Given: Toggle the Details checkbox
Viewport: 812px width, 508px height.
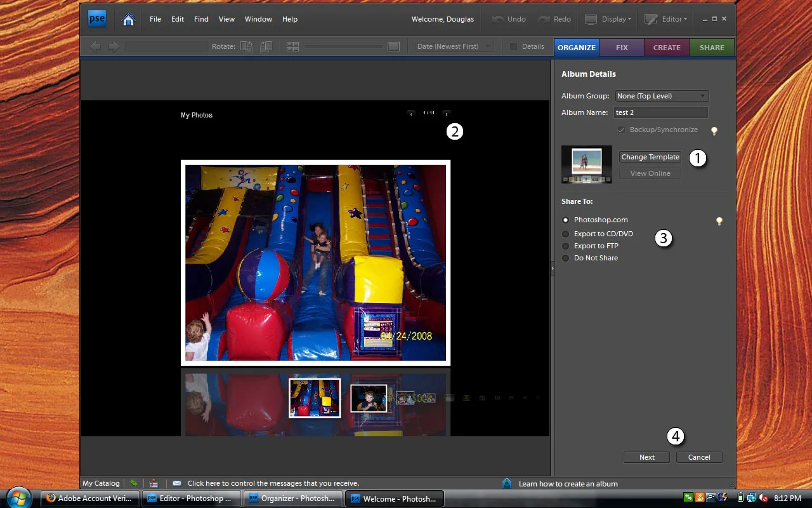Looking at the screenshot, I should [x=514, y=46].
